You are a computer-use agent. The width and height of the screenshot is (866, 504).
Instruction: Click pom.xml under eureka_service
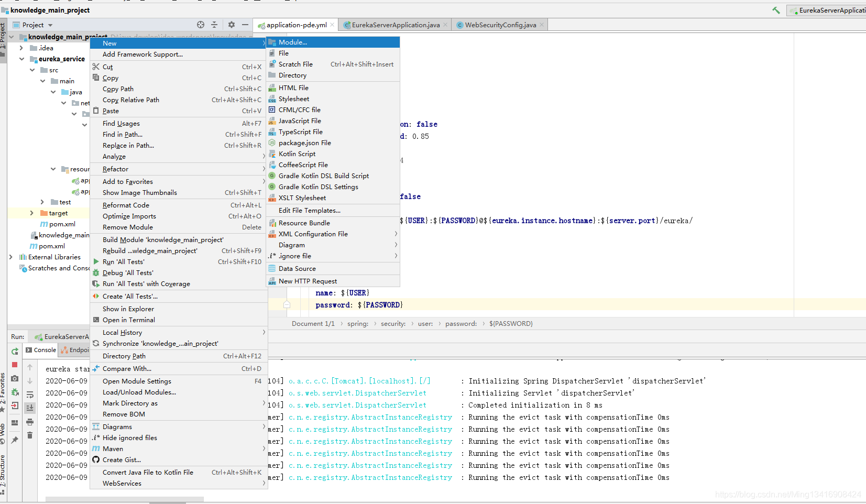62,224
